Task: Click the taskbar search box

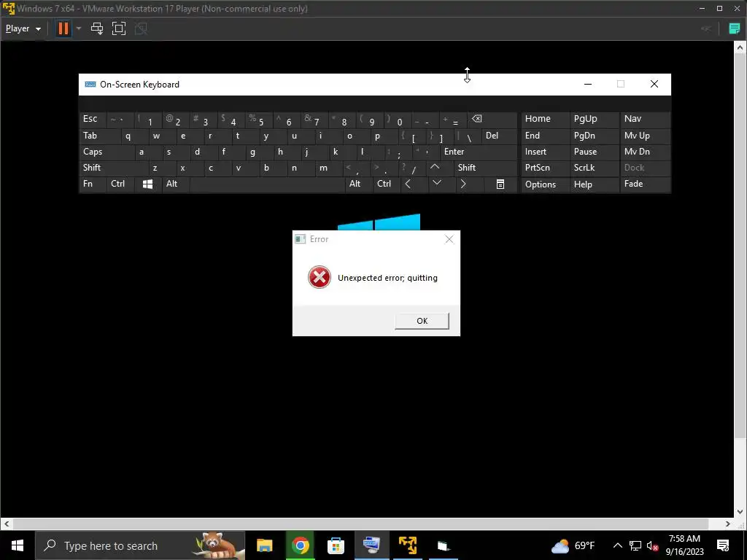Action: coord(140,545)
